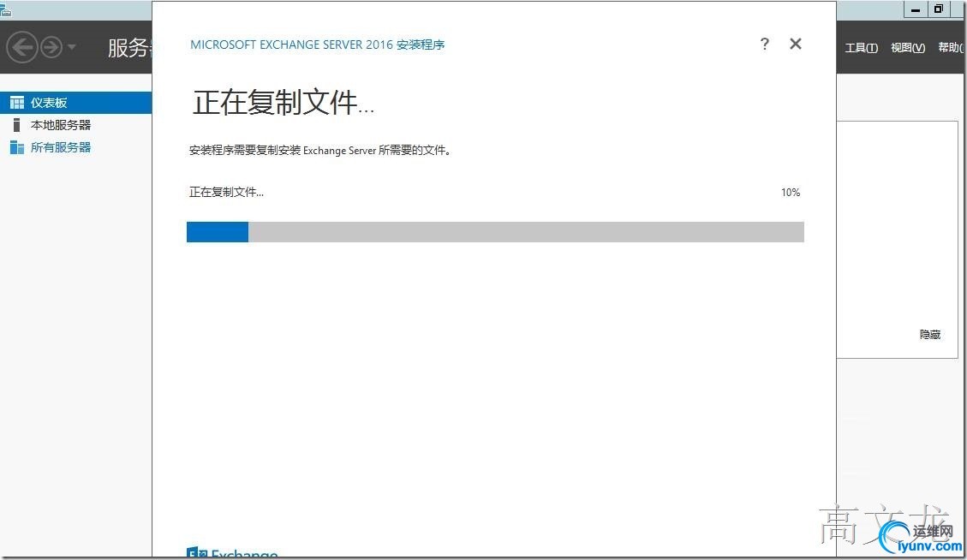Minimize the Server Manager window
This screenshot has height=560, width=967.
(x=916, y=9)
